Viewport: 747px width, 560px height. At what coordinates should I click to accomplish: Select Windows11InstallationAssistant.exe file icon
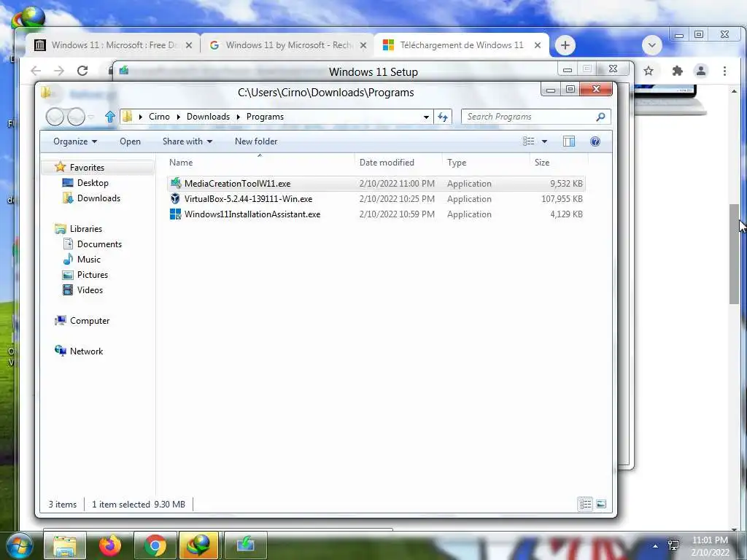(x=175, y=214)
